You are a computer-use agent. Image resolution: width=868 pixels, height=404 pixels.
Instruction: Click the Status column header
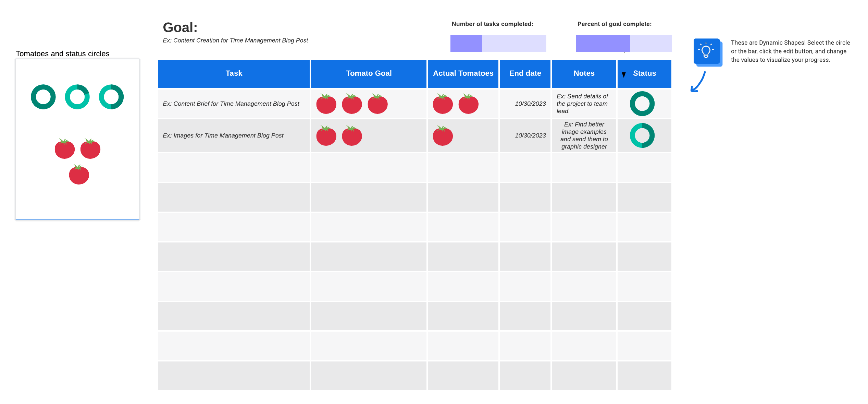point(644,73)
